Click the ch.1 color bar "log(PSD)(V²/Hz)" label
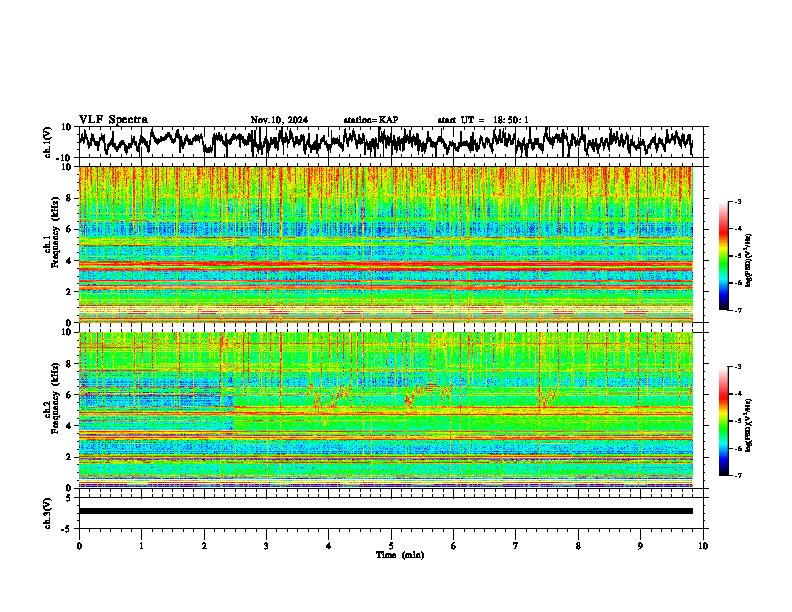The image size is (792, 612). click(749, 261)
